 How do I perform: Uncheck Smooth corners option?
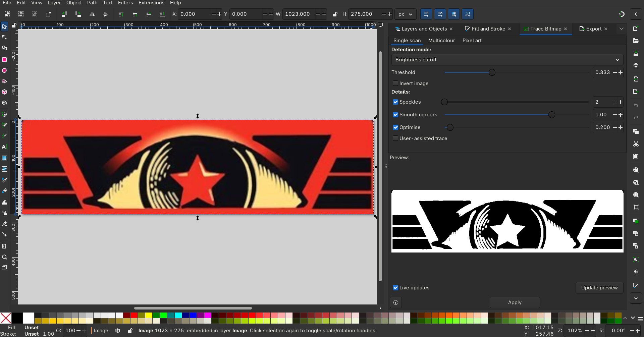(x=395, y=115)
